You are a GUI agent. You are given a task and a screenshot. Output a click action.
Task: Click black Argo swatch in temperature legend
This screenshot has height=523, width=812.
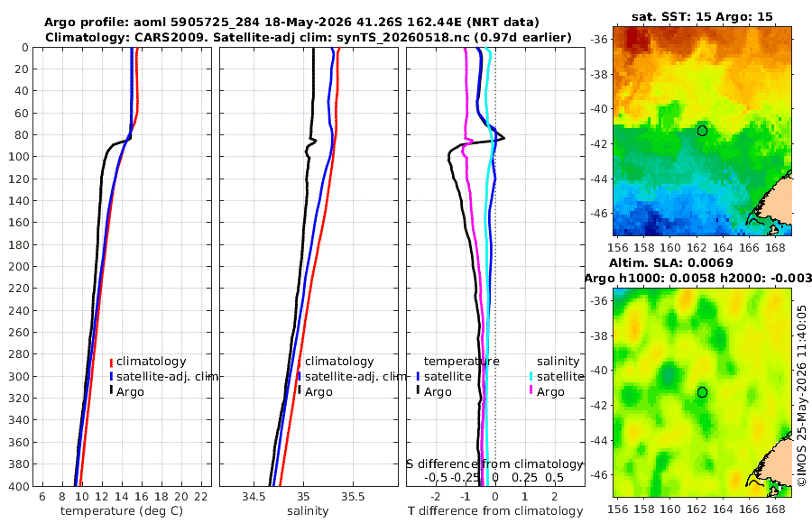tap(111, 391)
